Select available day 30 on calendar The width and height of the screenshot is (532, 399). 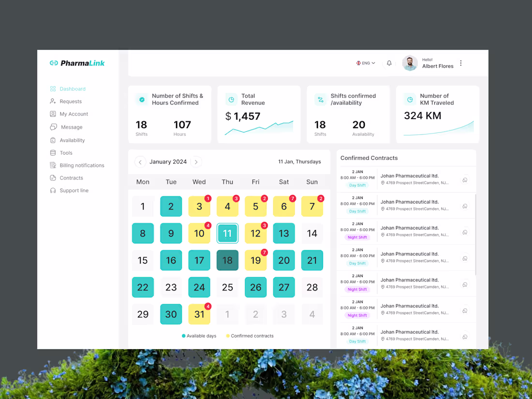tap(171, 314)
